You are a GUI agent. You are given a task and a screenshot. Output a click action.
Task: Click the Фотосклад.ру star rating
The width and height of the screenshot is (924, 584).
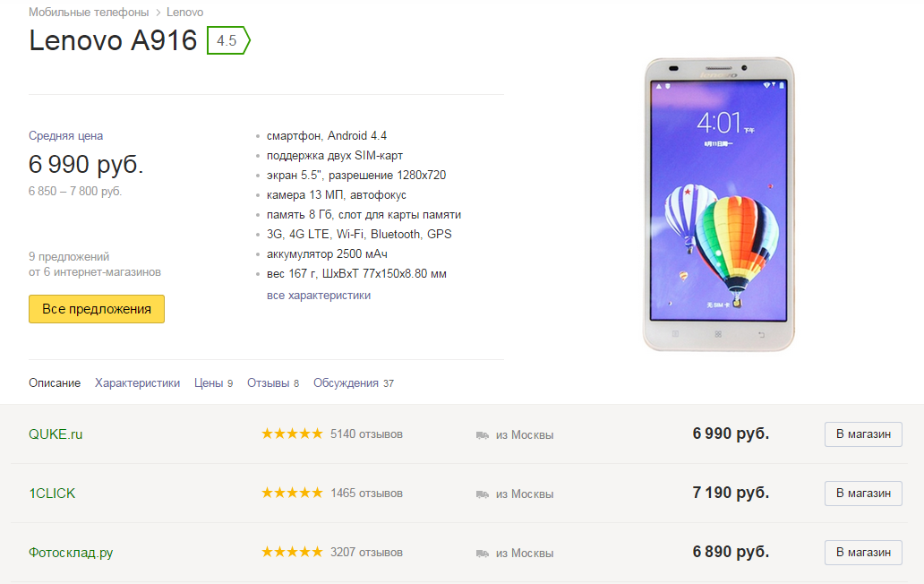click(x=292, y=553)
